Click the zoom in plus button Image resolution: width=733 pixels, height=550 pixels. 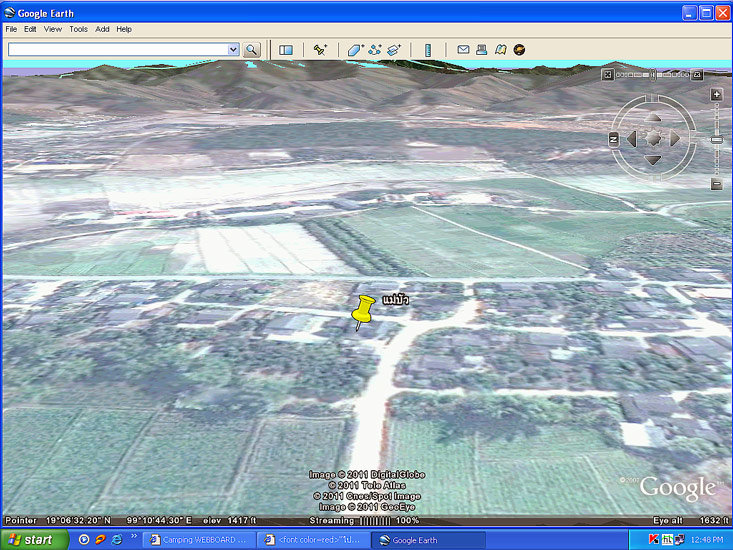click(716, 95)
